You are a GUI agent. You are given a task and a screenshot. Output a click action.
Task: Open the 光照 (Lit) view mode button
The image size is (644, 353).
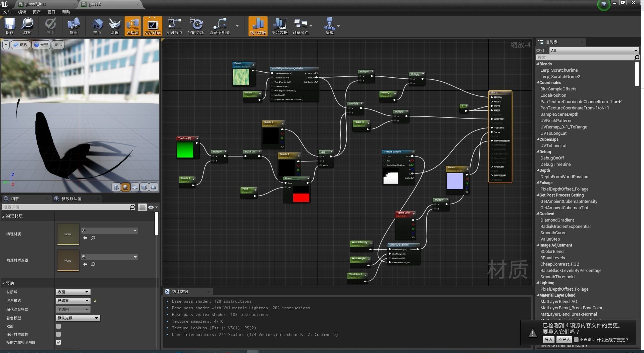41,45
